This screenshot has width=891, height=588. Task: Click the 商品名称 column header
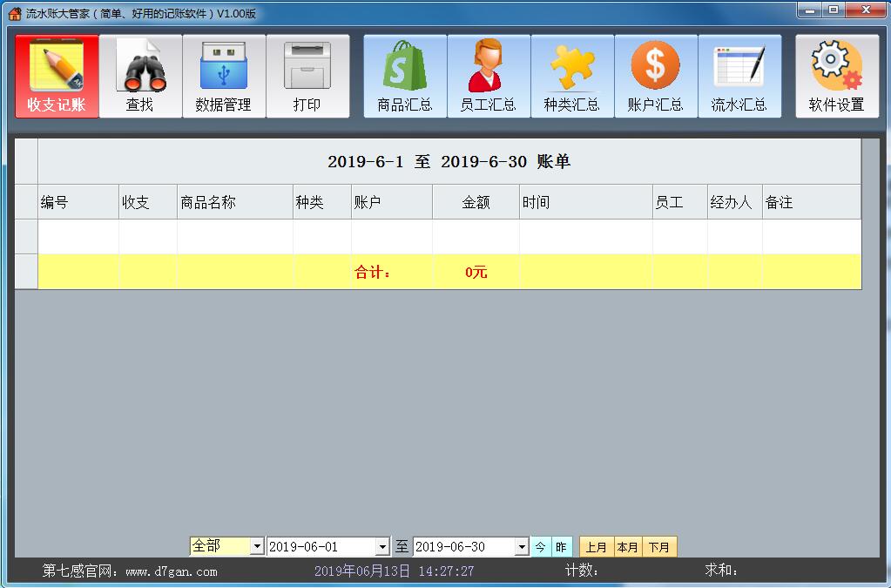pyautogui.click(x=234, y=202)
